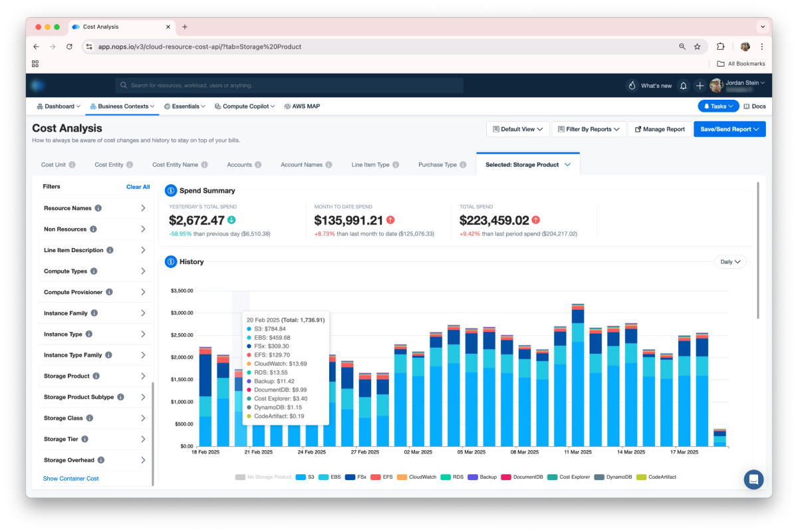The image size is (798, 532).
Task: Click the CodeArtifact legend swatch
Action: pos(642,477)
